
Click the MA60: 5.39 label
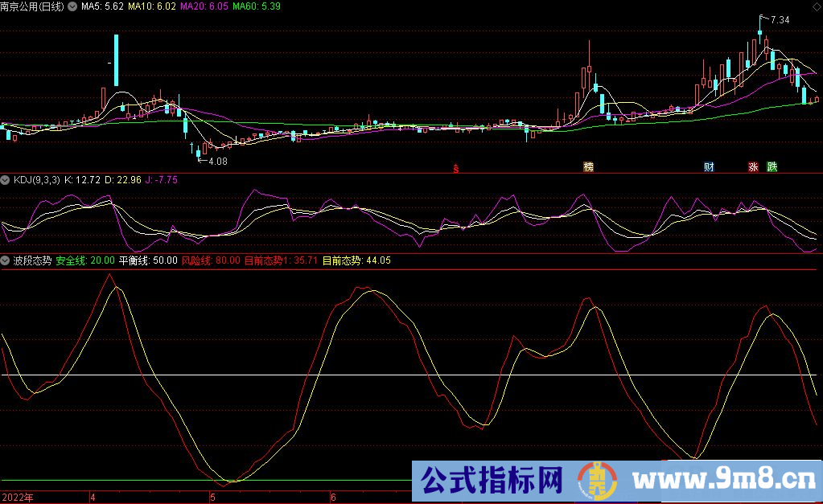pyautogui.click(x=257, y=6)
